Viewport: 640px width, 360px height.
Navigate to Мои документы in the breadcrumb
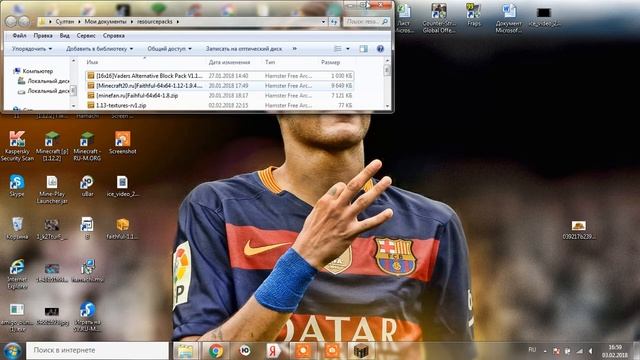click(106, 22)
